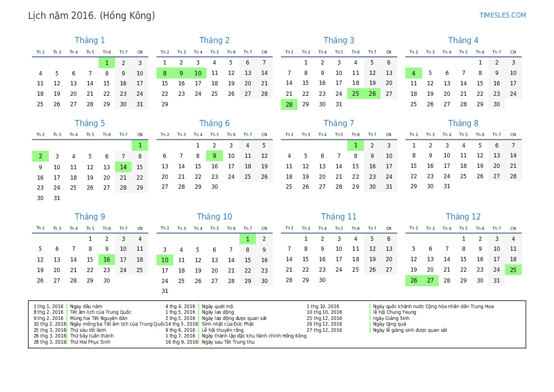554x392 pixels.
Task: Click legend entry 'Thứ bảy tuần thánh'
Action: coord(92,336)
